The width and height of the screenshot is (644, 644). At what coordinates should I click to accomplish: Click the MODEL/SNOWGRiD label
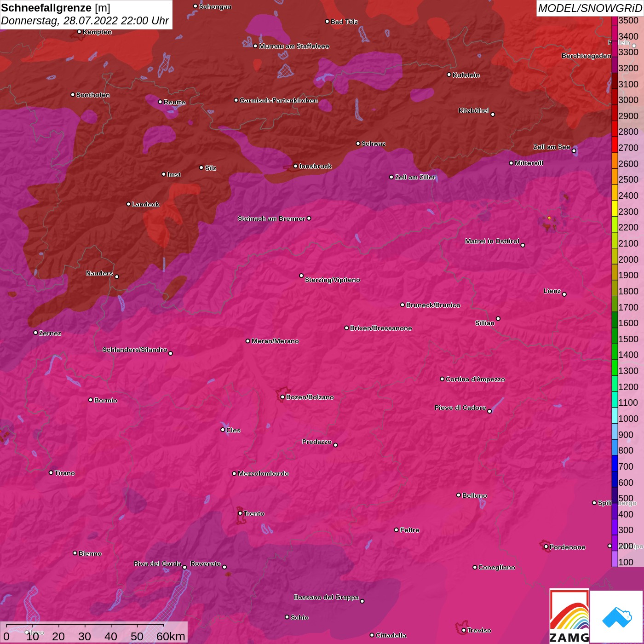[x=590, y=8]
